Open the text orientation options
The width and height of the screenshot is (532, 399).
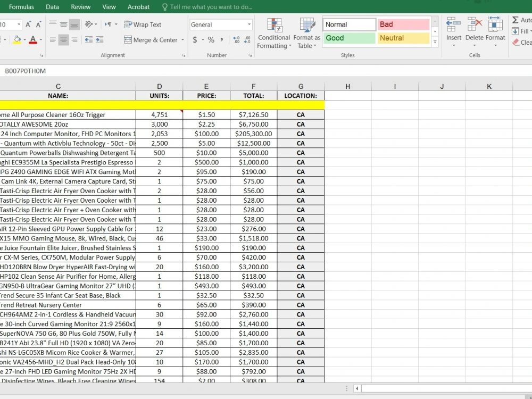(90, 24)
